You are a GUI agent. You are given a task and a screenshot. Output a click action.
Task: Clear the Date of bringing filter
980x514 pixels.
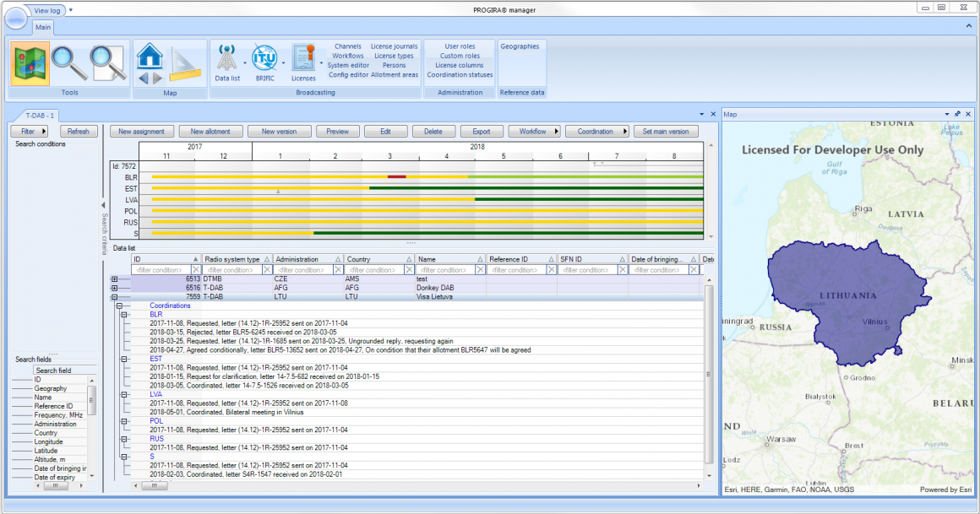(x=694, y=270)
